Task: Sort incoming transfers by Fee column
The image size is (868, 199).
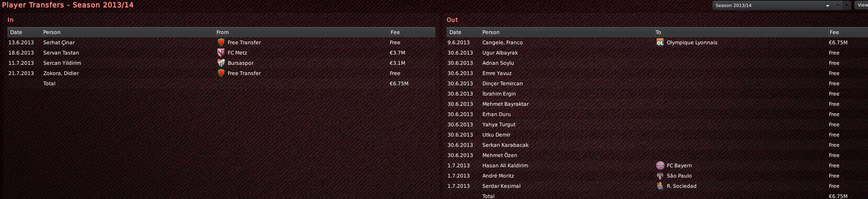Action: 412,32
